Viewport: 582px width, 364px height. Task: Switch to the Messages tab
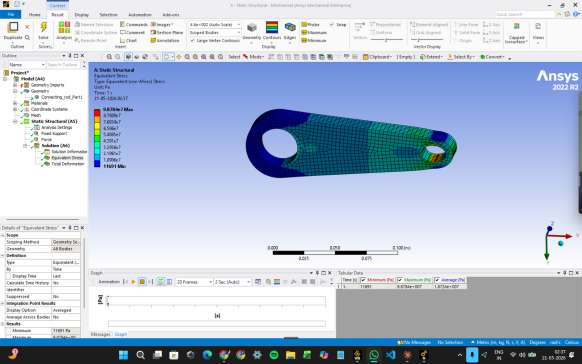pyautogui.click(x=101, y=334)
